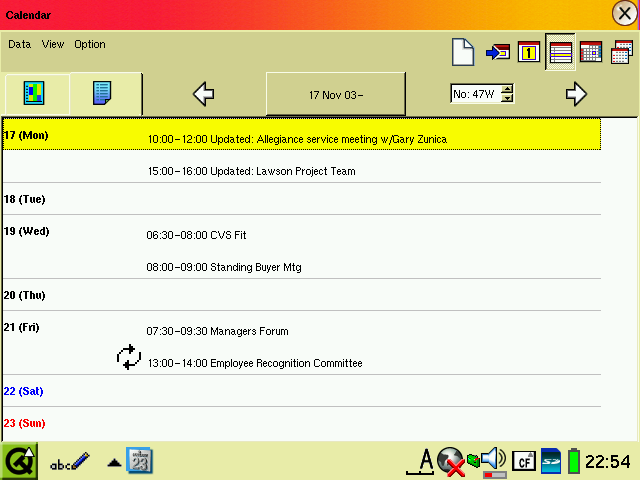Screen dimensions: 640x480
Task: Click the CF card tray icon
Action: [x=524, y=462]
